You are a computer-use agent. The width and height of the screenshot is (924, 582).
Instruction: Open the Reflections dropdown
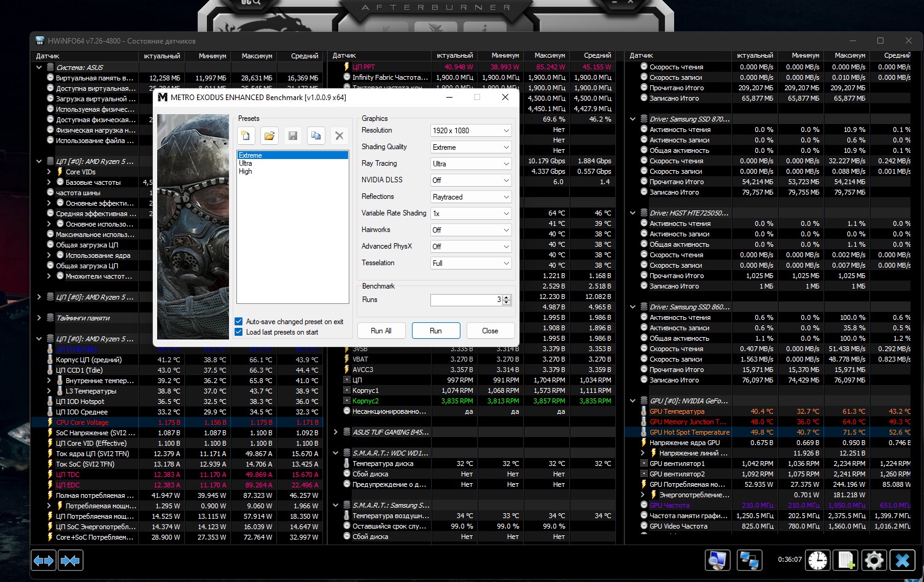click(471, 197)
